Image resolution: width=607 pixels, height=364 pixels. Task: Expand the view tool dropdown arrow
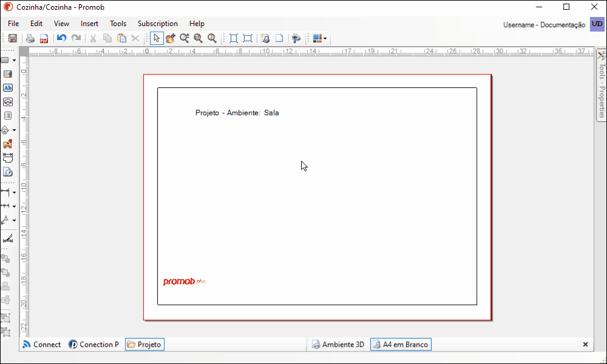click(15, 130)
